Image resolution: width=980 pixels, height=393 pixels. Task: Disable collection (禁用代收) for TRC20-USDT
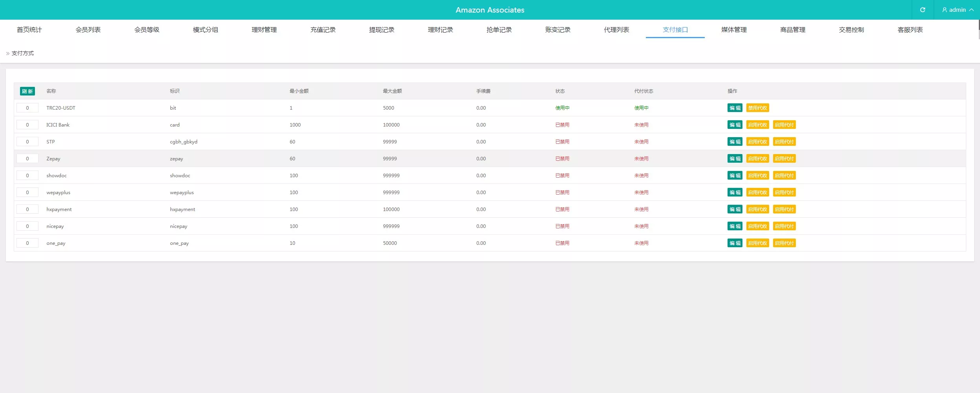757,108
